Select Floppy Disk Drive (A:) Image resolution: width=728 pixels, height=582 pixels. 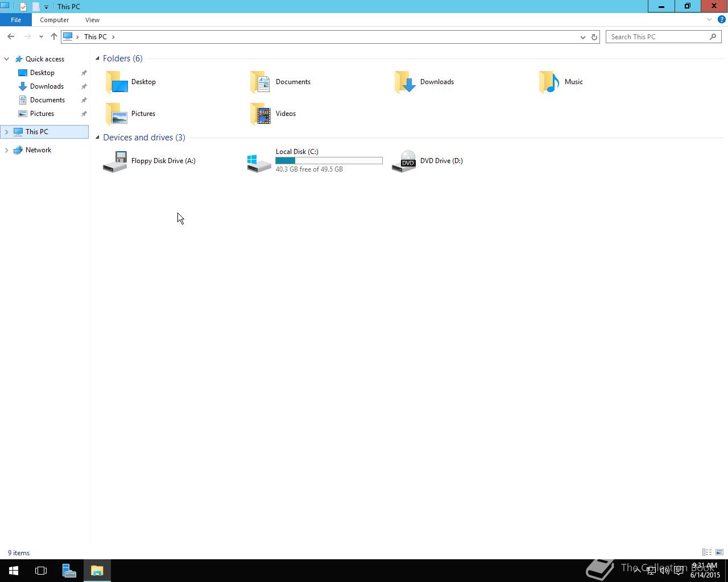[149, 161]
